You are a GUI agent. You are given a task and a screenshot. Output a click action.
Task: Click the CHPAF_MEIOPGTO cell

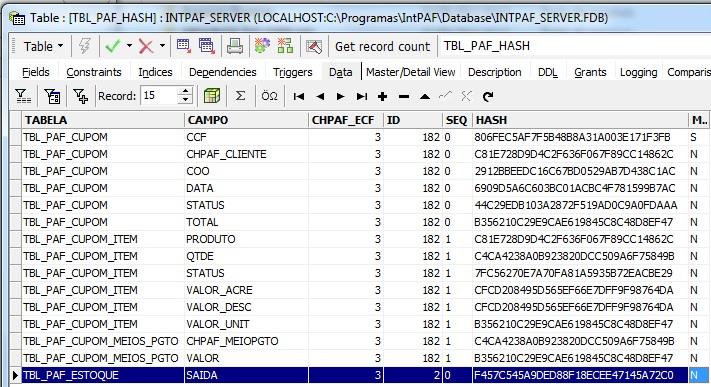246,341
